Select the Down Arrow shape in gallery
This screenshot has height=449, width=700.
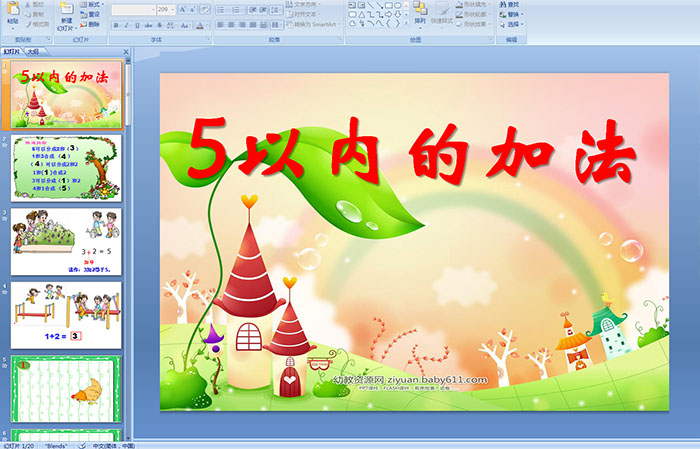tap(397, 15)
